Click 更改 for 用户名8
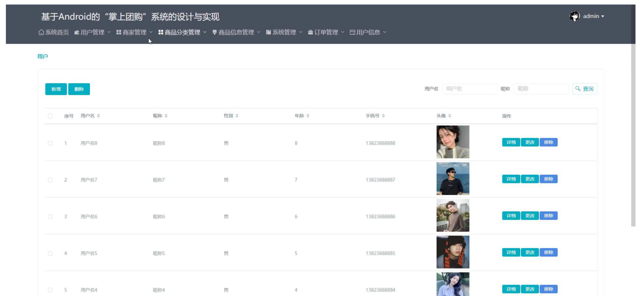Viewport: 644px width, 296px height. (530, 142)
